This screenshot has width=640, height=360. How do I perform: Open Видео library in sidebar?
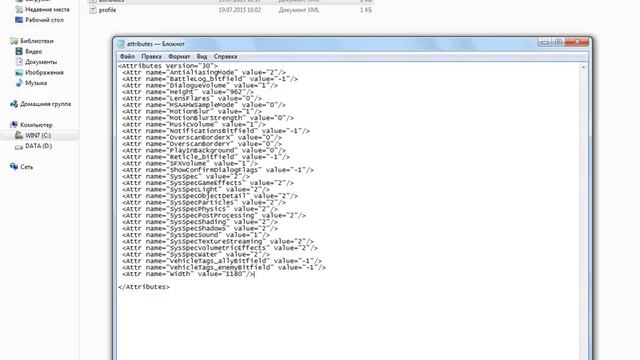click(33, 52)
